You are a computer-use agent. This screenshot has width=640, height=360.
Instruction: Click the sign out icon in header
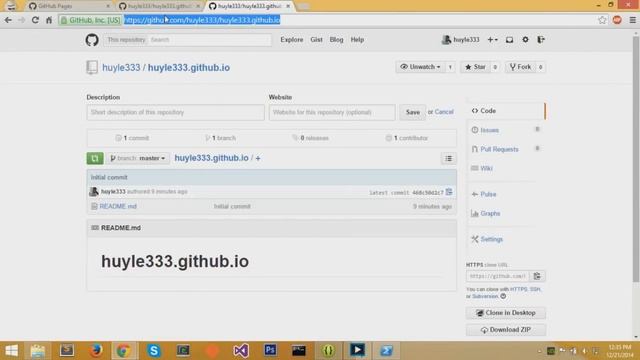coord(541,40)
